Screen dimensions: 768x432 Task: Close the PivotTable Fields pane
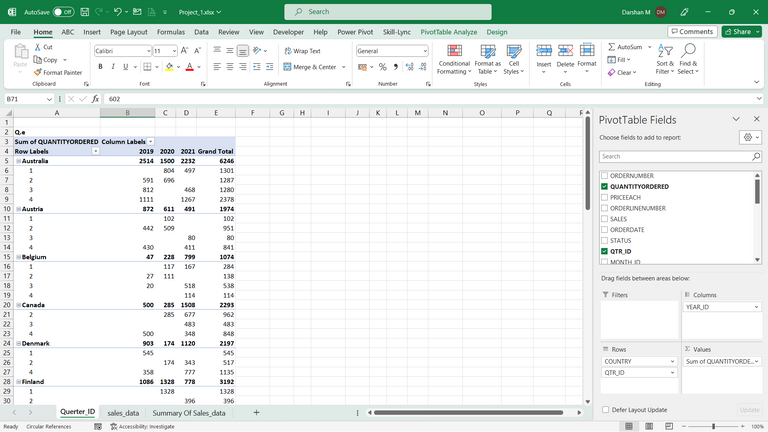click(756, 119)
